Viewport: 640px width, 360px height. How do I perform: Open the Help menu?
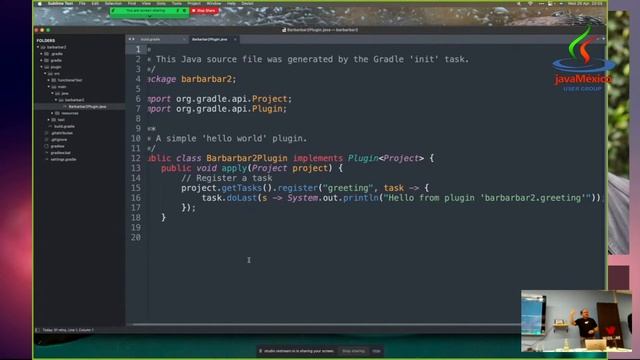pos(231,3)
